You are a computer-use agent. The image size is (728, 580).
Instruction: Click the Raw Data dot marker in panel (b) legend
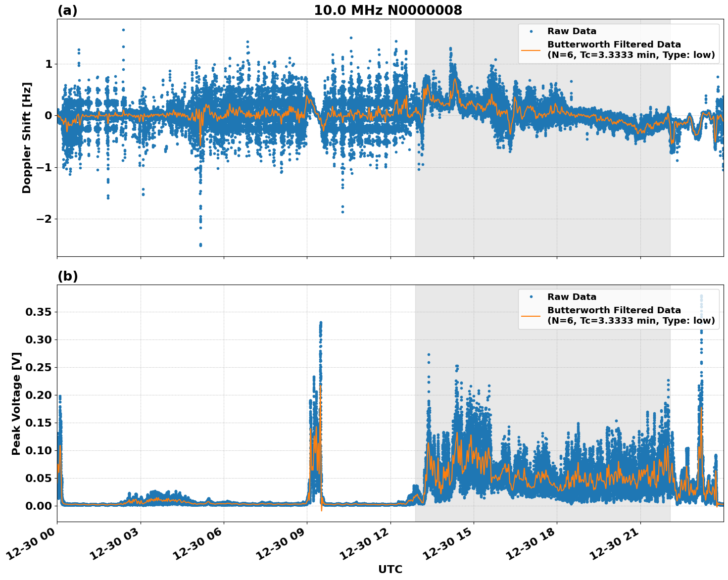pos(531,296)
